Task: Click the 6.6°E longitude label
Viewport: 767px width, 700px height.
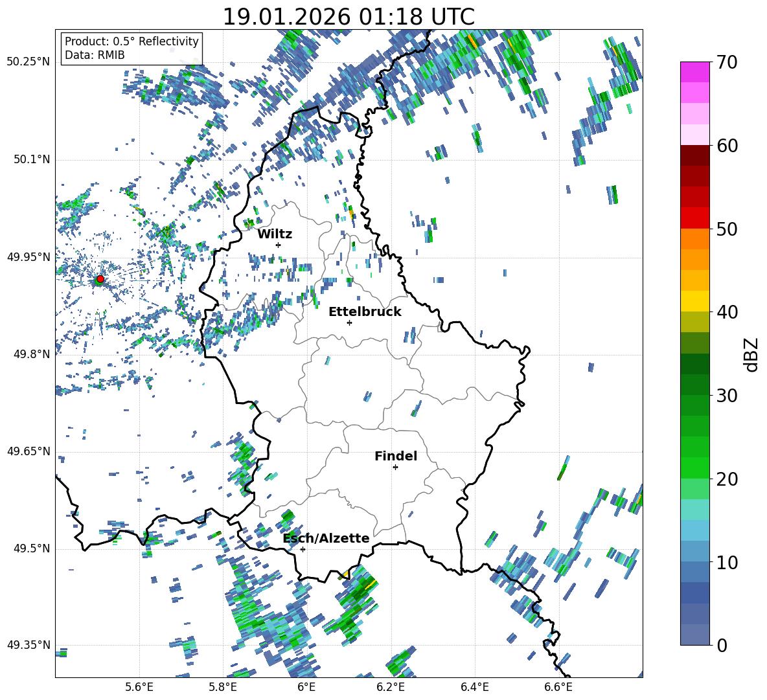Action: coord(558,687)
